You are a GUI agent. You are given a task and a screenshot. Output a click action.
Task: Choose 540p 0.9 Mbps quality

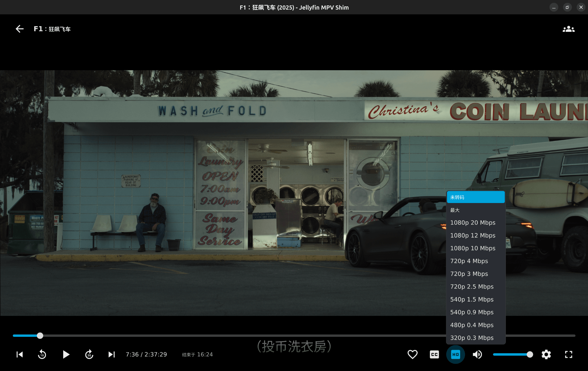476,312
